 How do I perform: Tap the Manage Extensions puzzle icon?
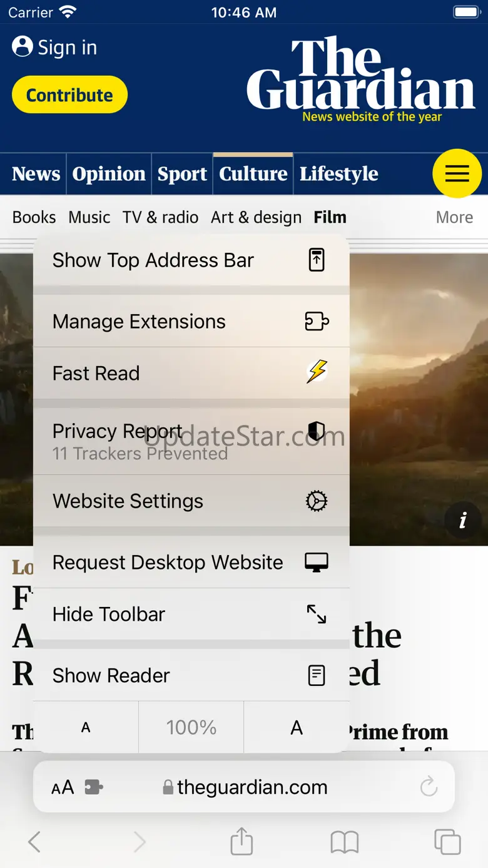317,321
